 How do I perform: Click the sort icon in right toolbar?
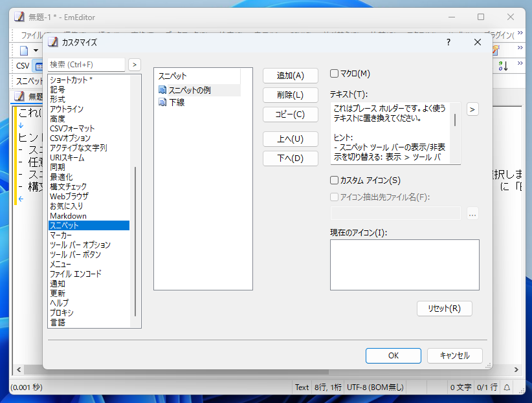tap(503, 66)
